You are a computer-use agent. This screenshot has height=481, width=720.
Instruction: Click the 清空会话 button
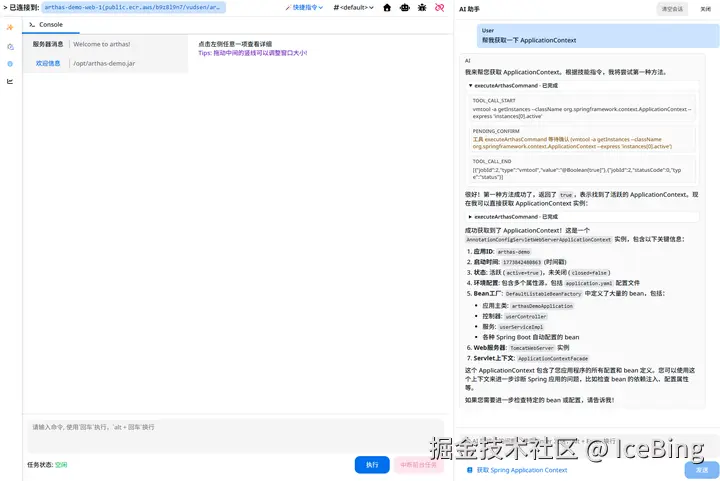tap(672, 9)
